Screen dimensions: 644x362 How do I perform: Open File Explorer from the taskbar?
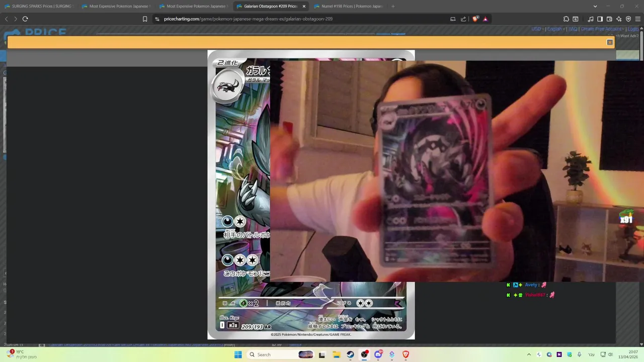336,354
